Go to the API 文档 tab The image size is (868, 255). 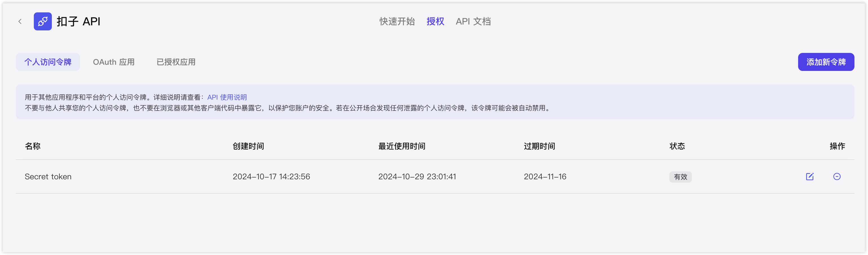473,21
